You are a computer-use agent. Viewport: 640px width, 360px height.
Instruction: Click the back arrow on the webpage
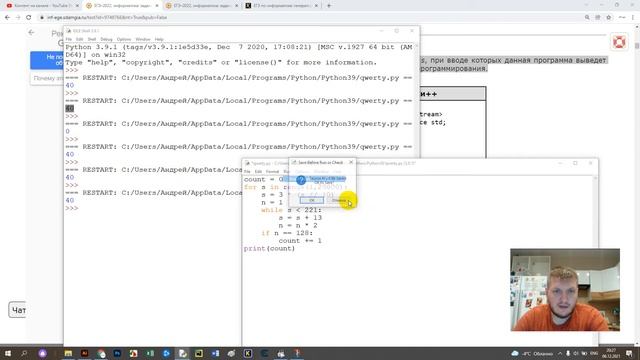(x=31, y=32)
